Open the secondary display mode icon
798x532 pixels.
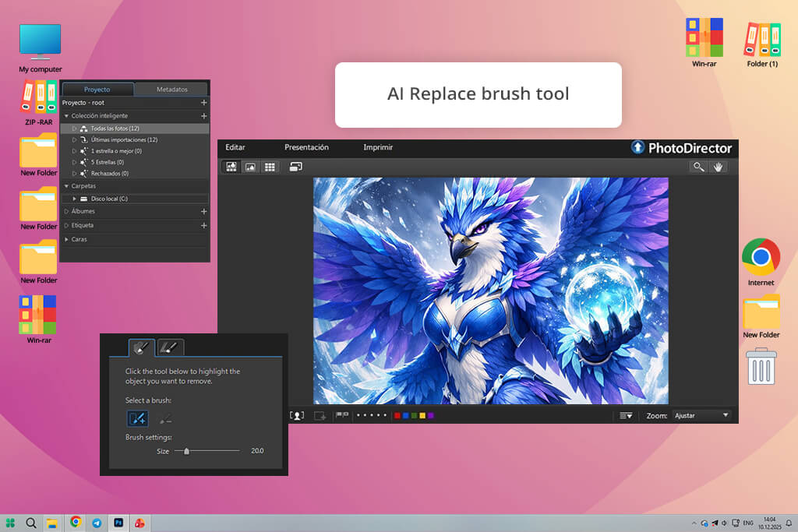pyautogui.click(x=295, y=167)
